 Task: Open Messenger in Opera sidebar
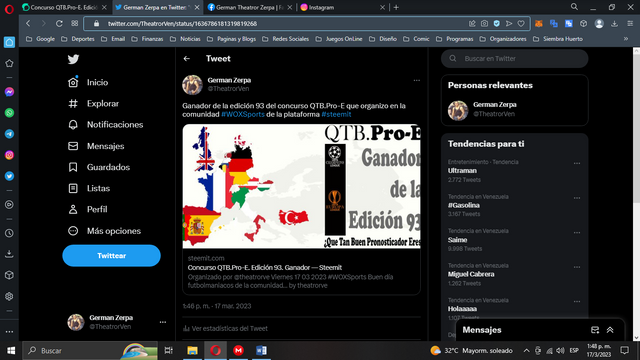coord(9,92)
